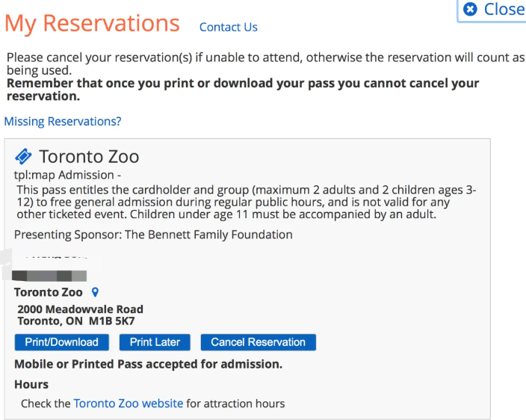Visit the Toronto Zoo website link
This screenshot has width=526, height=420.
pos(128,404)
